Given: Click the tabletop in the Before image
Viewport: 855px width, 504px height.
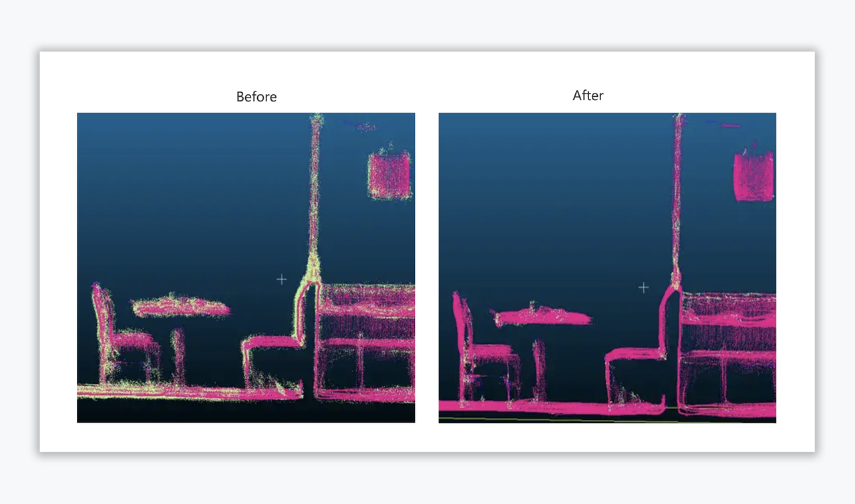Looking at the screenshot, I should (x=180, y=307).
